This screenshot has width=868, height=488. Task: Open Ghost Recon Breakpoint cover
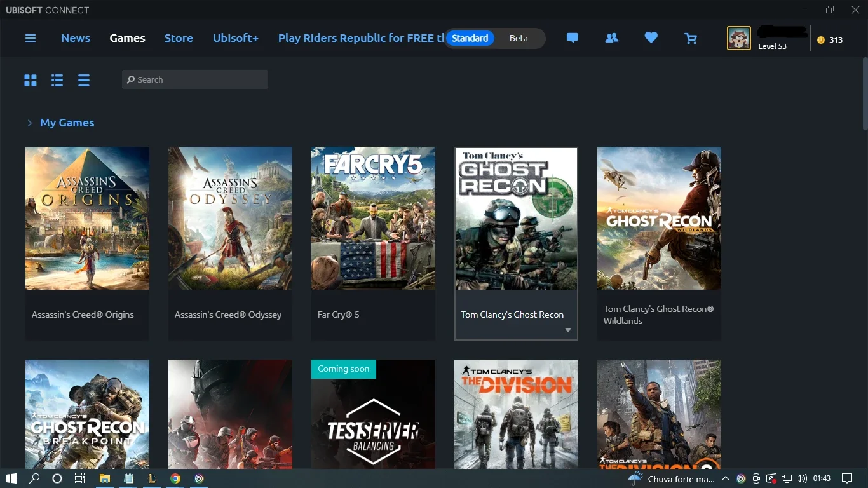pyautogui.click(x=87, y=414)
